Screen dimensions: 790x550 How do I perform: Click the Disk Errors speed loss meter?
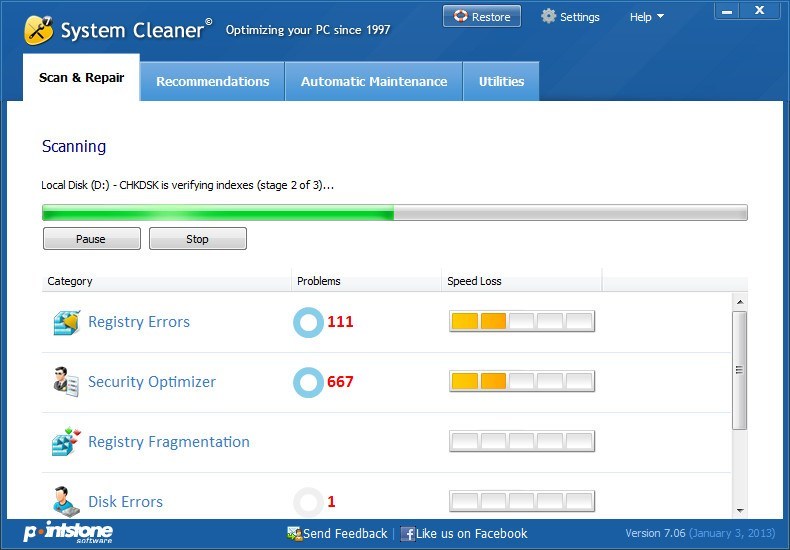click(522, 501)
